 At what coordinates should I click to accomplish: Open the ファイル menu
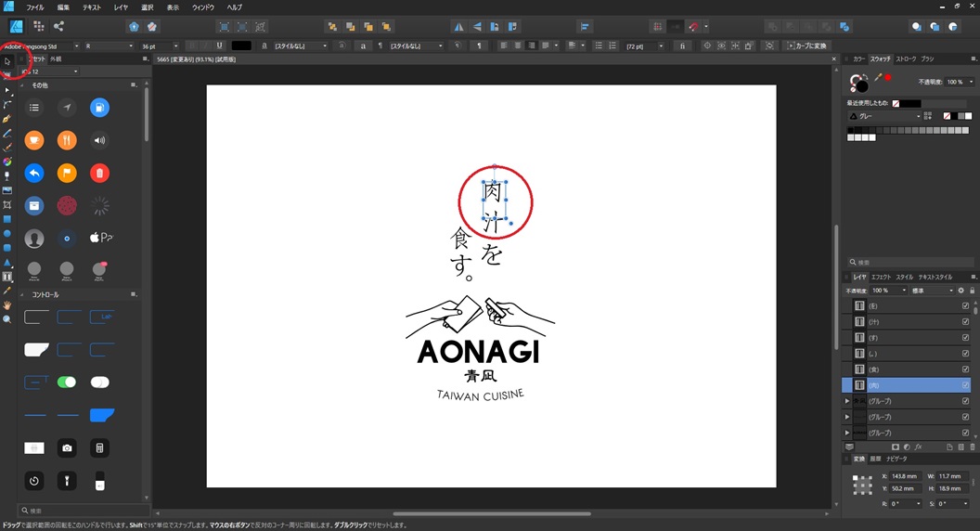pos(35,6)
